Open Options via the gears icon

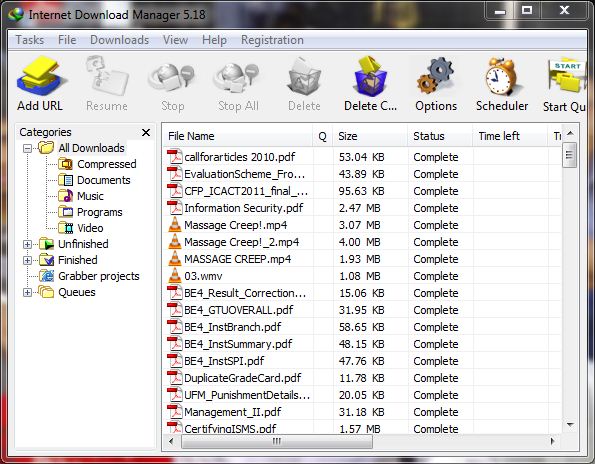pos(436,76)
